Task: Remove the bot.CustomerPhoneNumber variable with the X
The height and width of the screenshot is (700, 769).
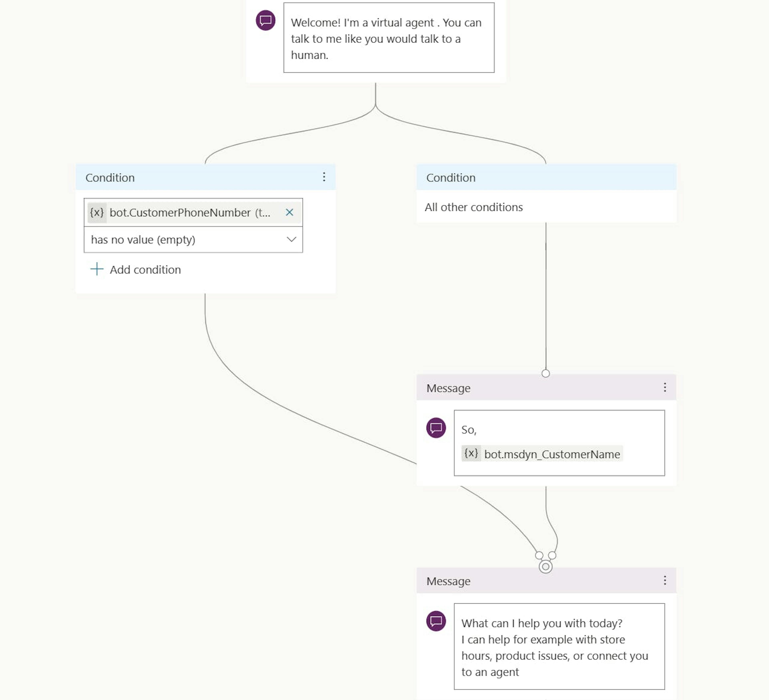Action: tap(290, 212)
